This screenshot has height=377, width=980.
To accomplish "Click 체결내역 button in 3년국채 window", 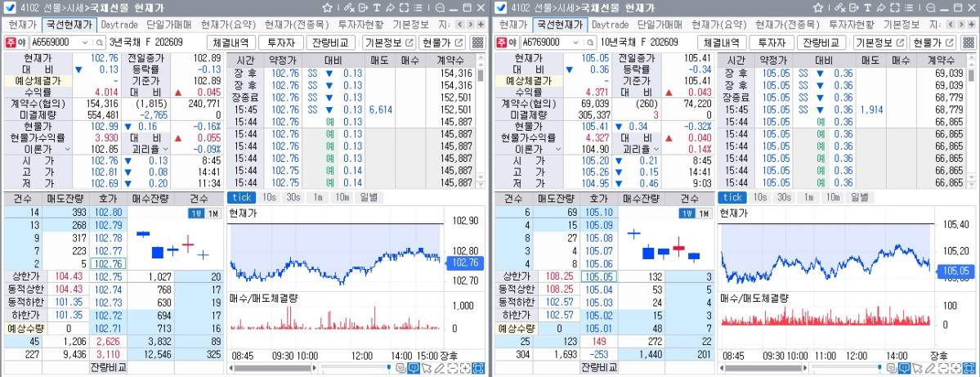I will (x=231, y=43).
